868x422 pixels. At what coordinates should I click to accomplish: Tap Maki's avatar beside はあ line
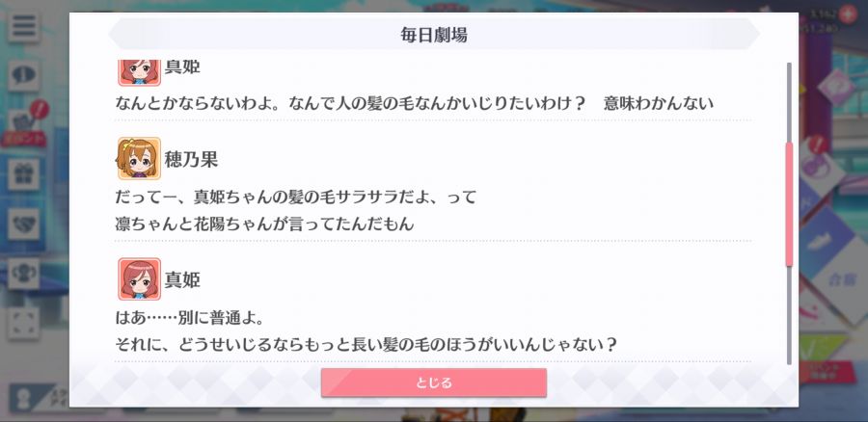click(139, 279)
